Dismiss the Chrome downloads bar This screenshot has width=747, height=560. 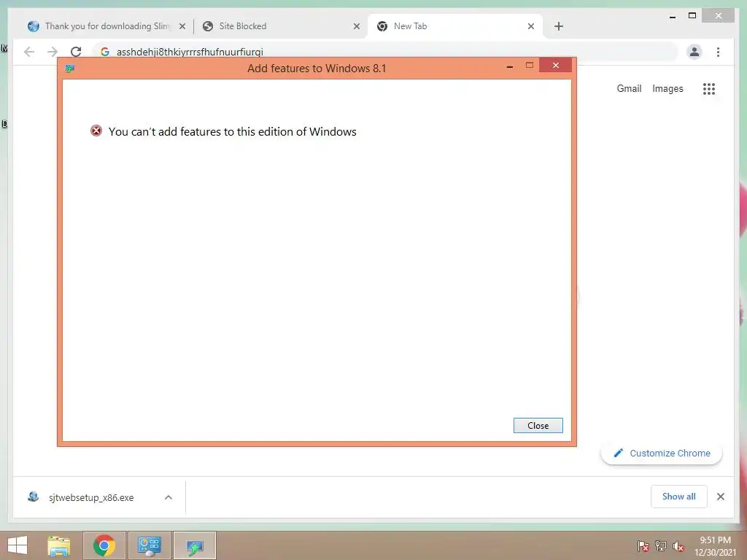pos(721,497)
